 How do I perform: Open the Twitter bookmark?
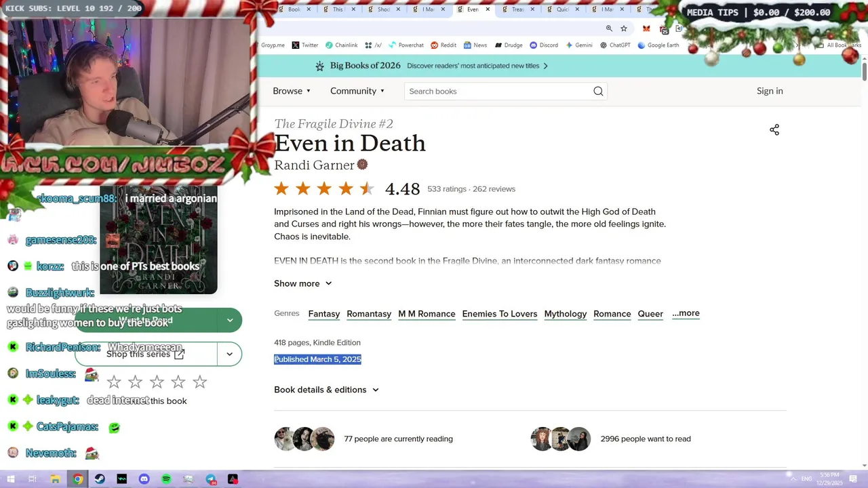pos(305,45)
